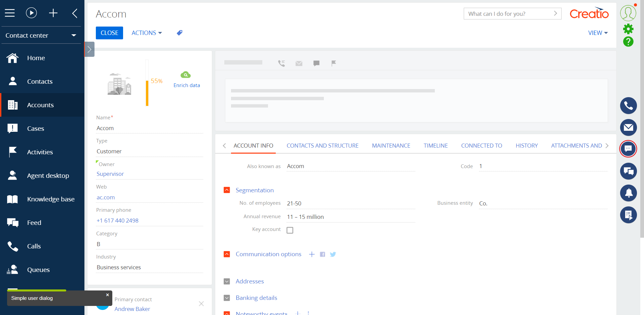Open the CONTACTS AND STRUCTURE tab
This screenshot has width=644, height=315.
pos(322,145)
